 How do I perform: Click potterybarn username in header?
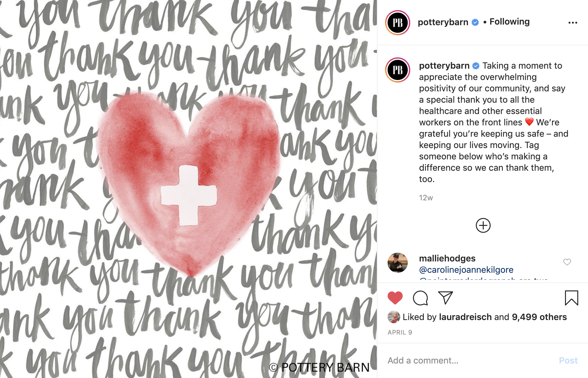(443, 22)
